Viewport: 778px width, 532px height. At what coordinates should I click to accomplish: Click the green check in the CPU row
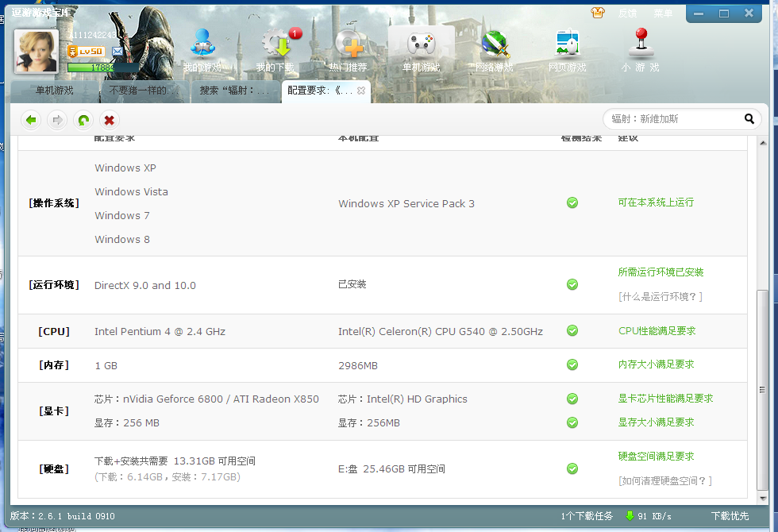(572, 330)
